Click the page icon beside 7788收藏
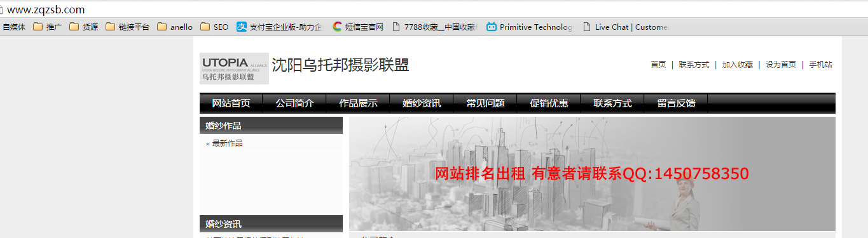 [397, 27]
